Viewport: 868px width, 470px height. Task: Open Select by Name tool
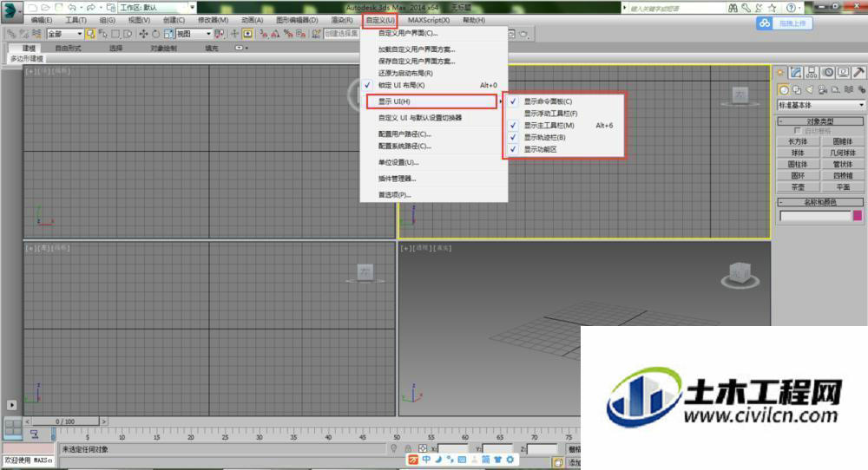tap(103, 34)
